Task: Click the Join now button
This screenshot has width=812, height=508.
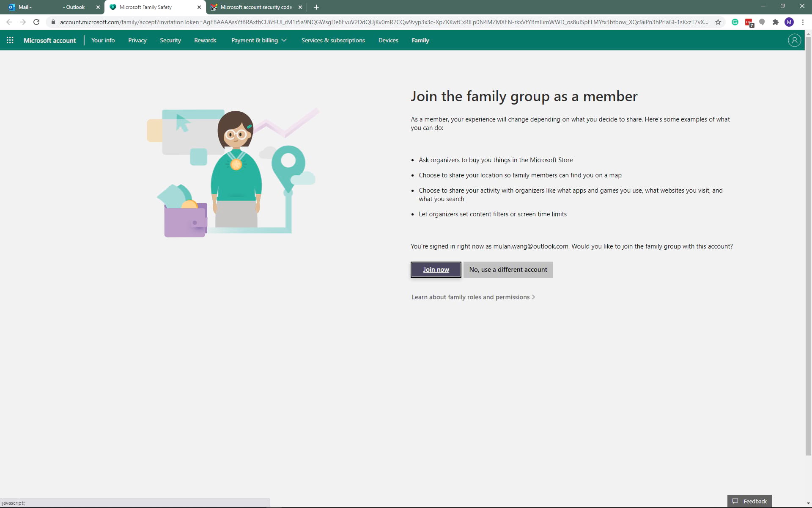Action: click(436, 270)
